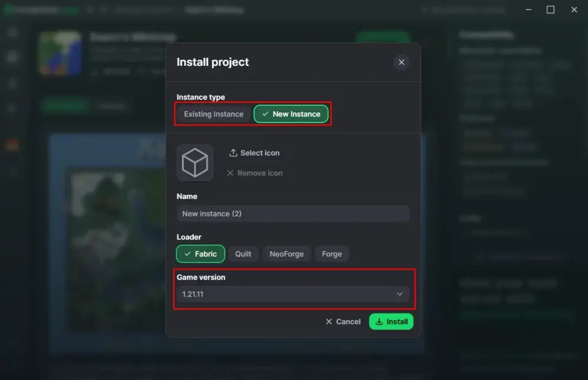The height and width of the screenshot is (380, 588).
Task: Click Cancel to dismiss the dialog
Action: click(343, 321)
